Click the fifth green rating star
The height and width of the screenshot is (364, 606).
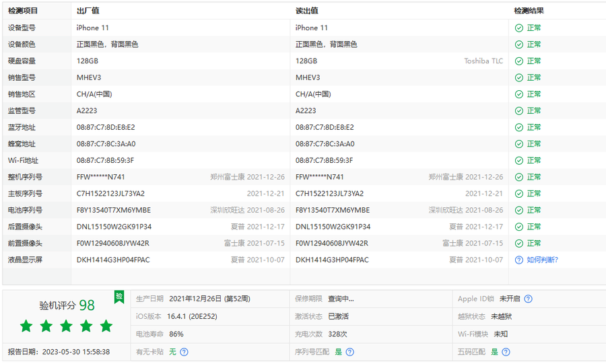106,326
